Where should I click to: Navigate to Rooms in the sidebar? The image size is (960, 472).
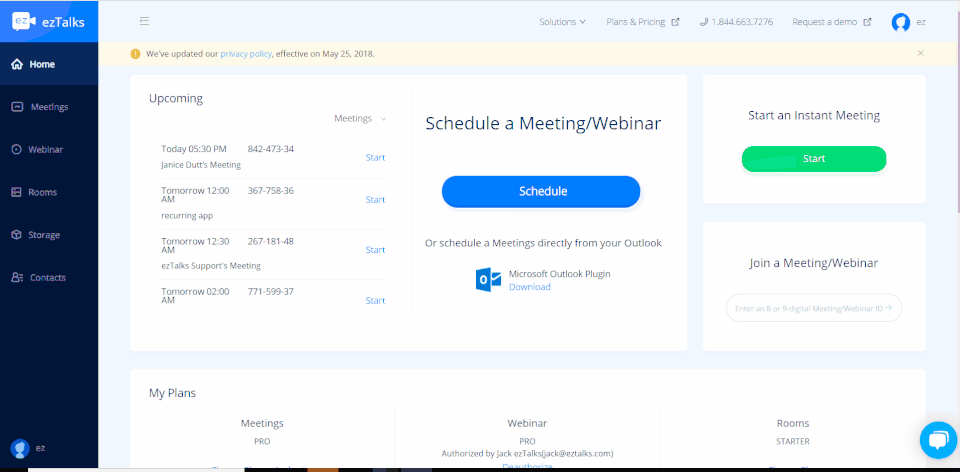click(x=49, y=192)
